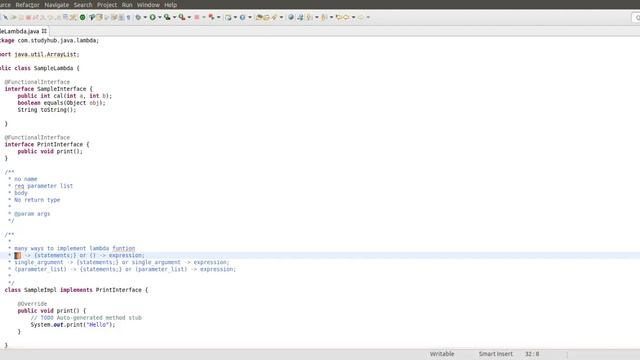640x360 pixels.
Task: Click the Previous Annotation icon
Action: pyautogui.click(x=324, y=17)
